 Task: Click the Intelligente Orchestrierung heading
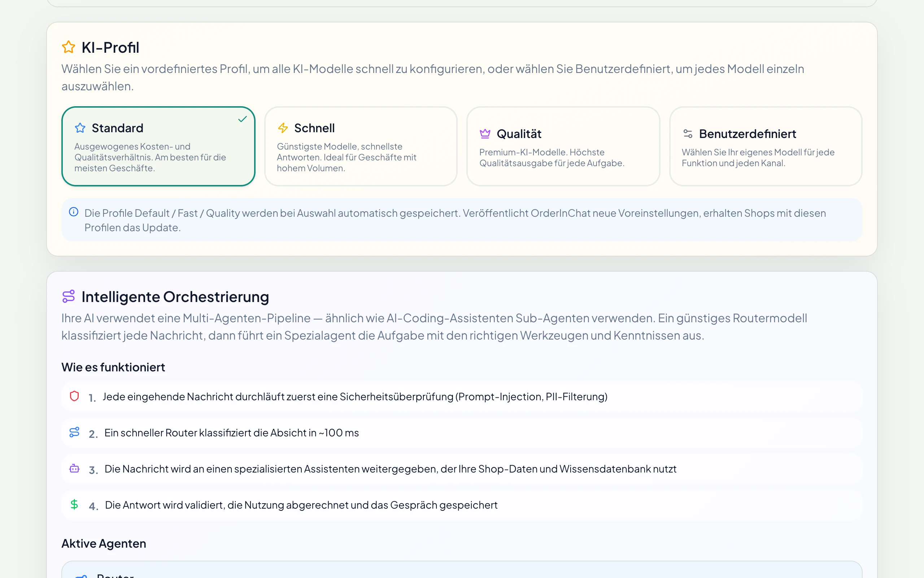(175, 297)
